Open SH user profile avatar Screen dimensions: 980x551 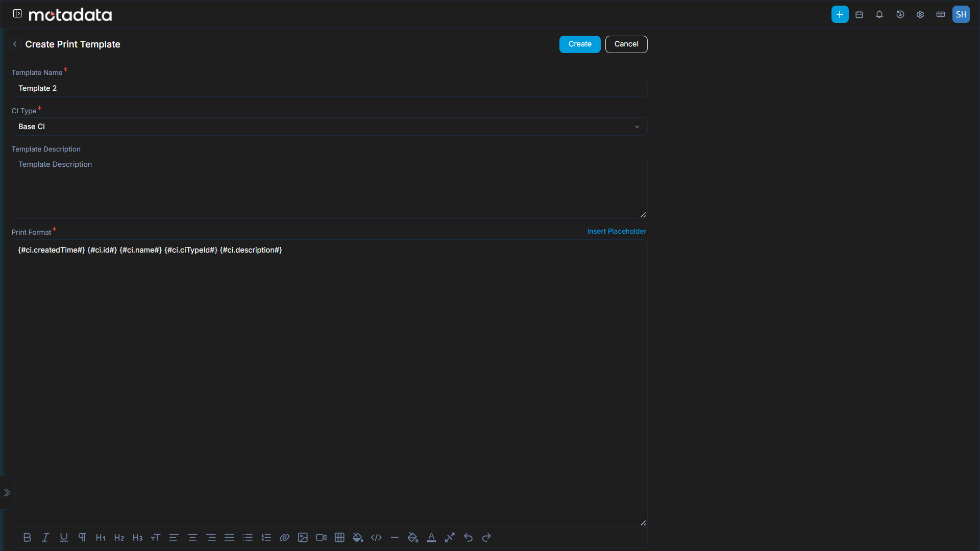coord(961,14)
